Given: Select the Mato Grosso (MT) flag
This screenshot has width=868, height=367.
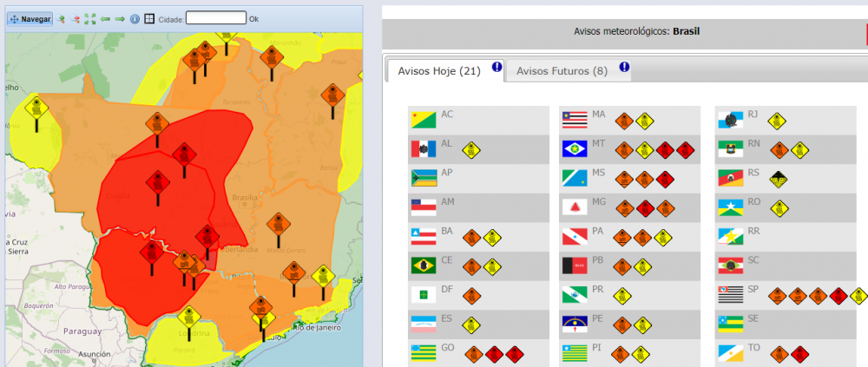Looking at the screenshot, I should point(575,149).
